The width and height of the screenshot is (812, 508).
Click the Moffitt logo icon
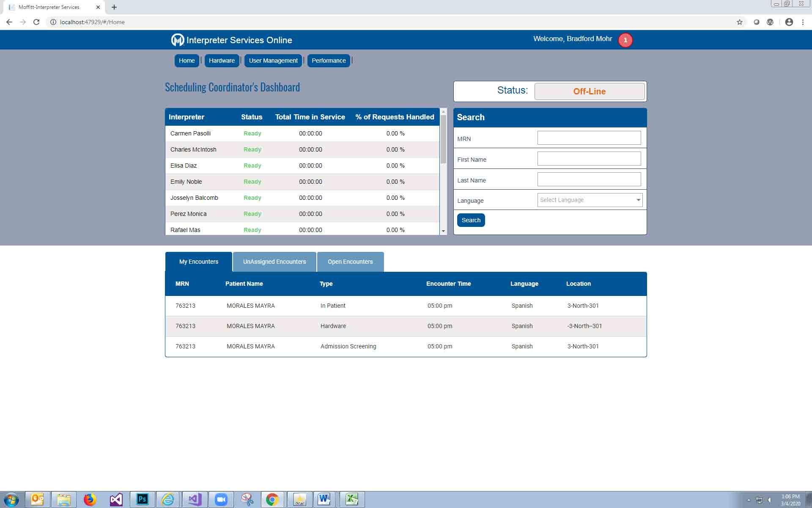click(x=177, y=40)
